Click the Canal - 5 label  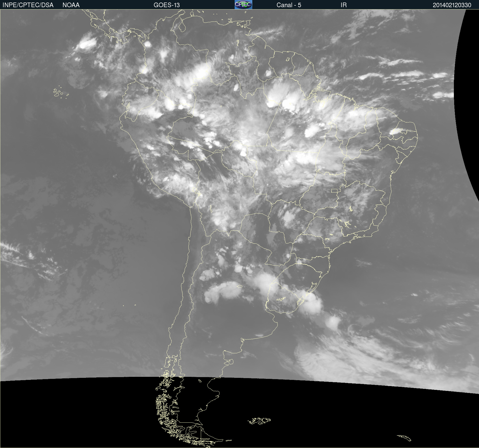[x=289, y=5]
